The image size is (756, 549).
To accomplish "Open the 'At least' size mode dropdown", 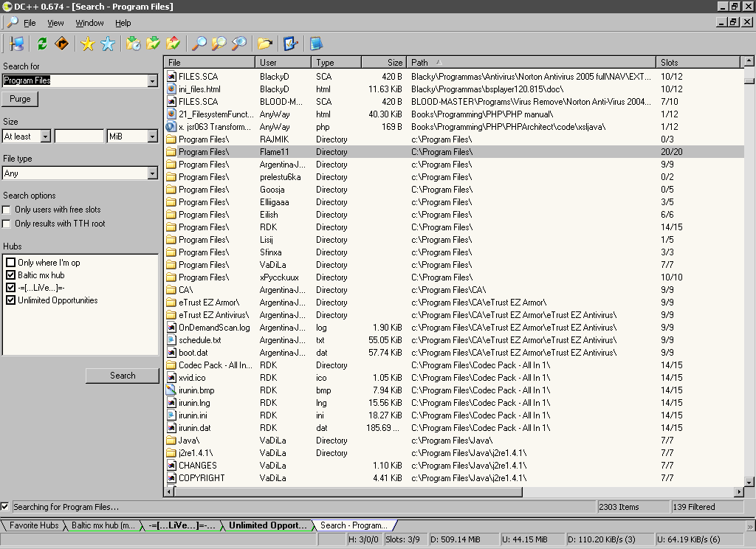I will tap(45, 137).
